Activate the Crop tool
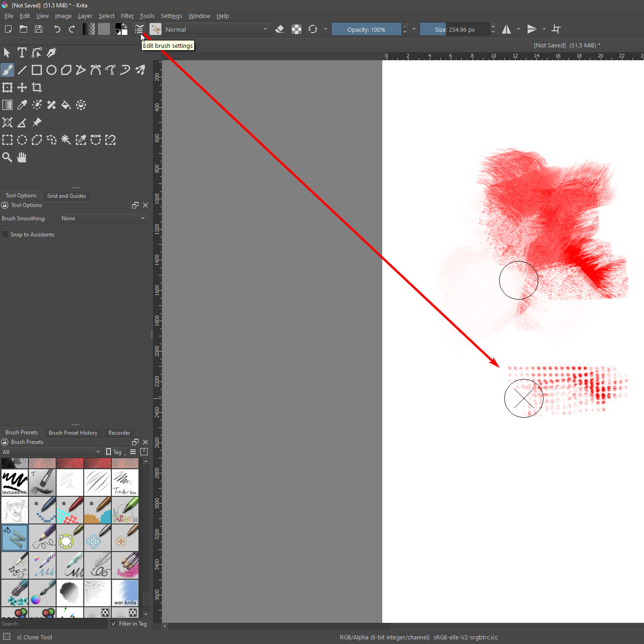Image resolution: width=644 pixels, height=644 pixels. [x=37, y=87]
